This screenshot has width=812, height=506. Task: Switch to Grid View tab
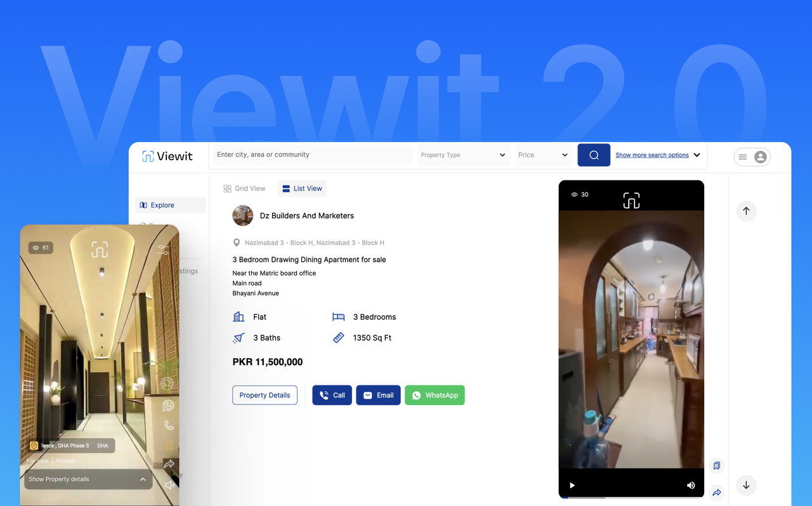[x=244, y=189]
